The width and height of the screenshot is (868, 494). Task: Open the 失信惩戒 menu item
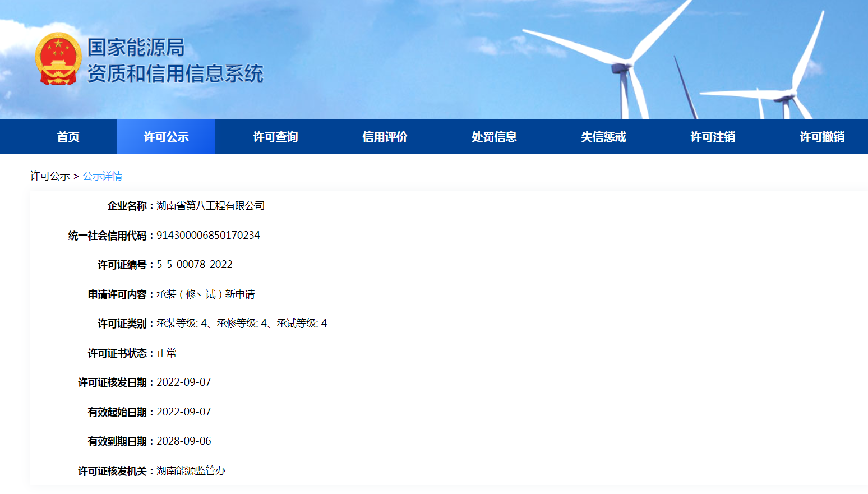click(603, 137)
